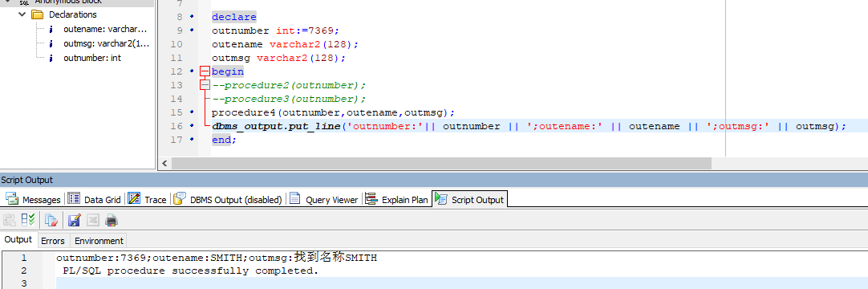Select outnumber: int declaration in tree
Viewport: 868px width, 289px height.
(92, 58)
